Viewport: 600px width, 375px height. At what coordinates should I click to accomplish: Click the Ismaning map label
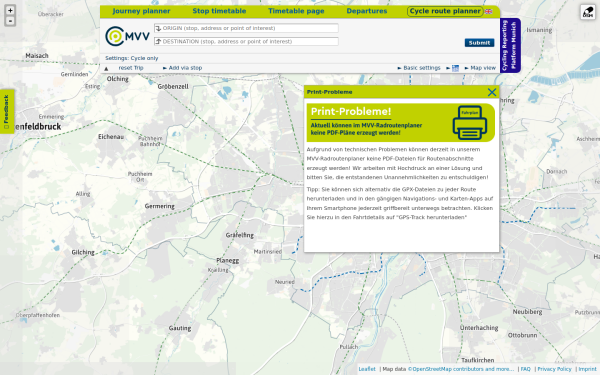tap(539, 30)
